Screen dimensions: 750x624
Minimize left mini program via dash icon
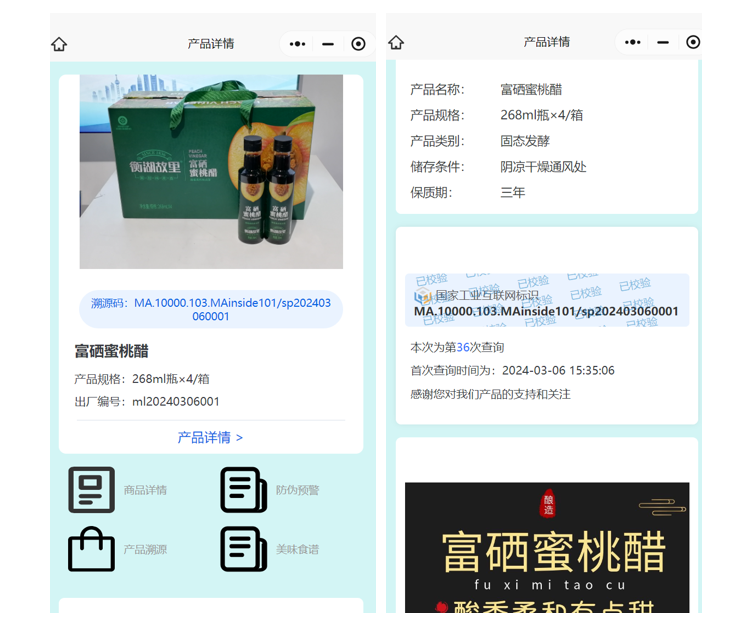(328, 44)
